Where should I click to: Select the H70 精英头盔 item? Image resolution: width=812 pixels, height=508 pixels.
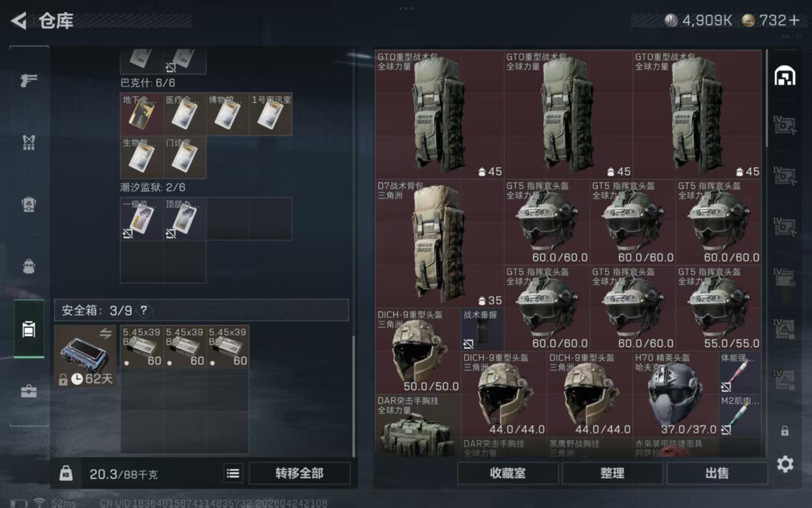click(675, 394)
